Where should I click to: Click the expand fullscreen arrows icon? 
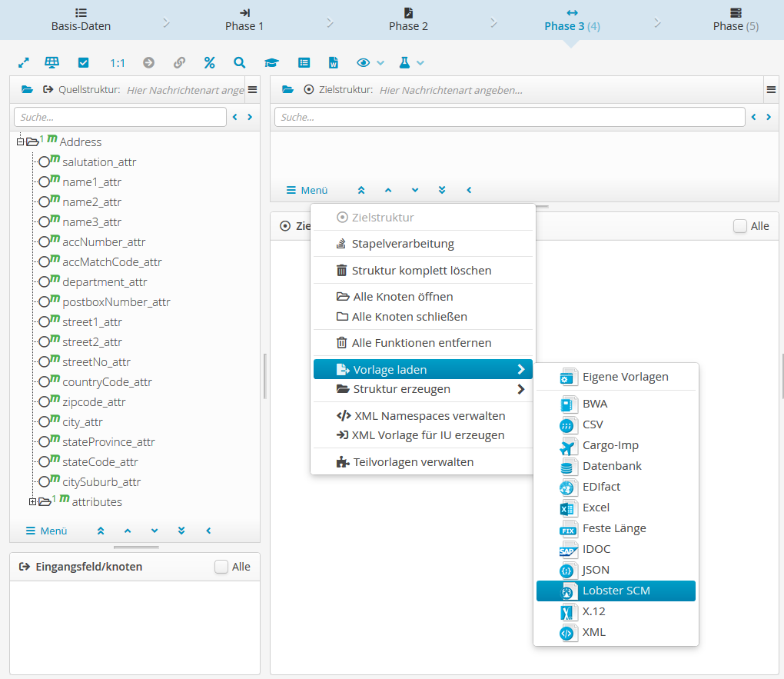point(23,63)
